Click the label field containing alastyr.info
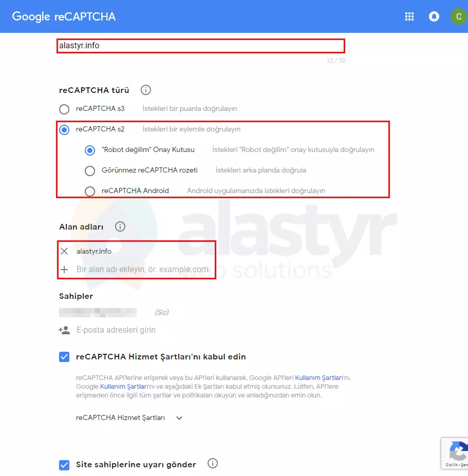Image resolution: width=468 pixels, height=476 pixels. [x=200, y=46]
